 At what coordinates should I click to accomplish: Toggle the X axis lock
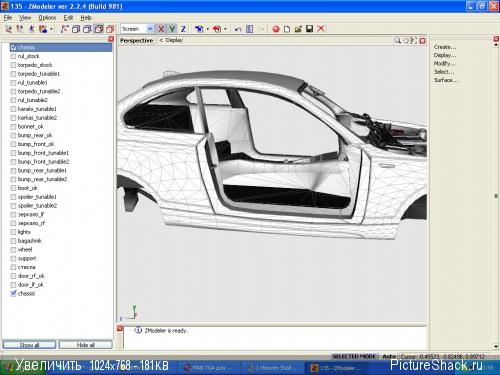coord(161,29)
